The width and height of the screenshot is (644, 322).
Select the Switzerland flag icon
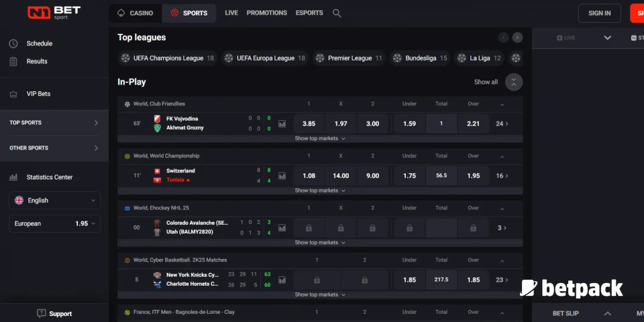pyautogui.click(x=157, y=171)
